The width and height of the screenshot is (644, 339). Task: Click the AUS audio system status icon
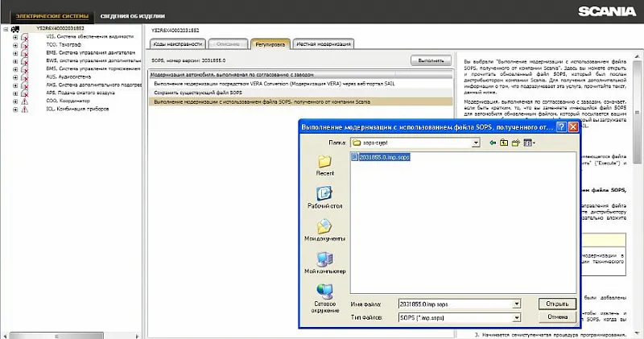point(25,77)
